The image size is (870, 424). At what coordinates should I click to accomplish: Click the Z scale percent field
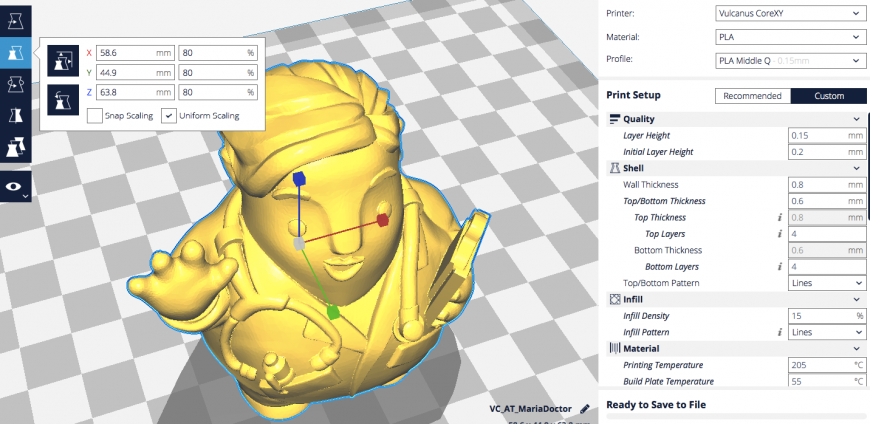point(218,92)
